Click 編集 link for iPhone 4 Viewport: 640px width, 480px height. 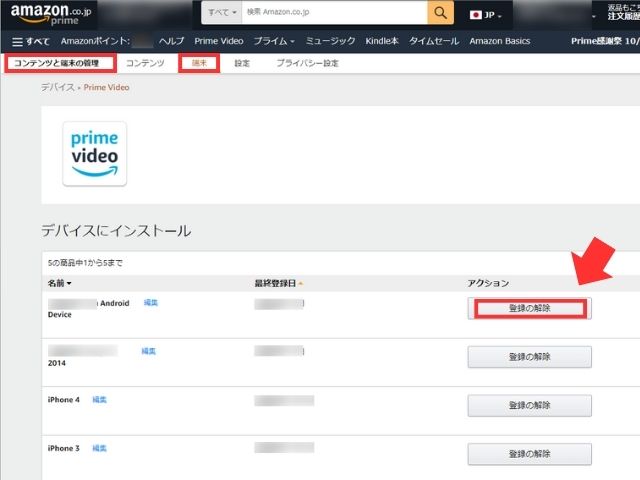pyautogui.click(x=99, y=400)
